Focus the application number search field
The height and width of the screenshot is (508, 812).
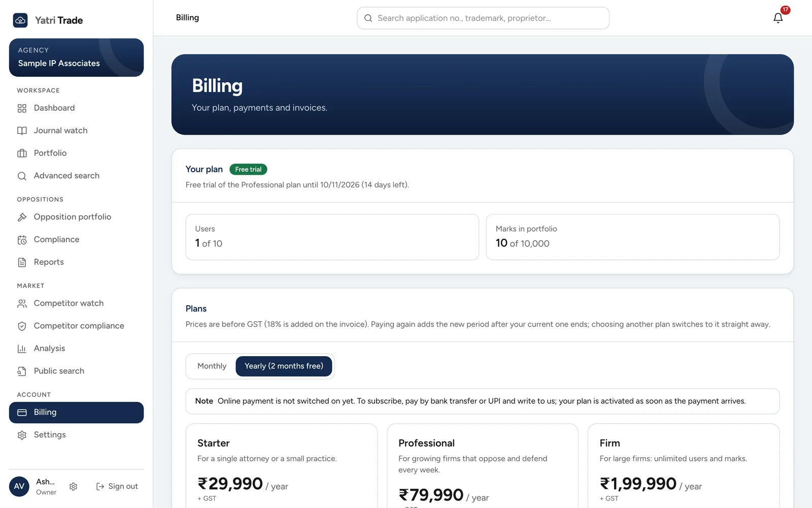pyautogui.click(x=483, y=18)
